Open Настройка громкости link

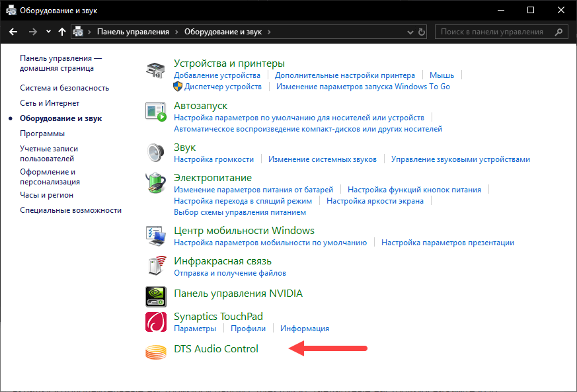(x=213, y=159)
